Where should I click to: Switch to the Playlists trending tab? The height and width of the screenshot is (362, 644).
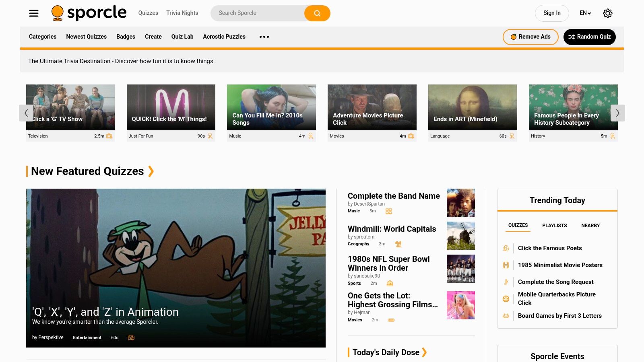click(554, 226)
